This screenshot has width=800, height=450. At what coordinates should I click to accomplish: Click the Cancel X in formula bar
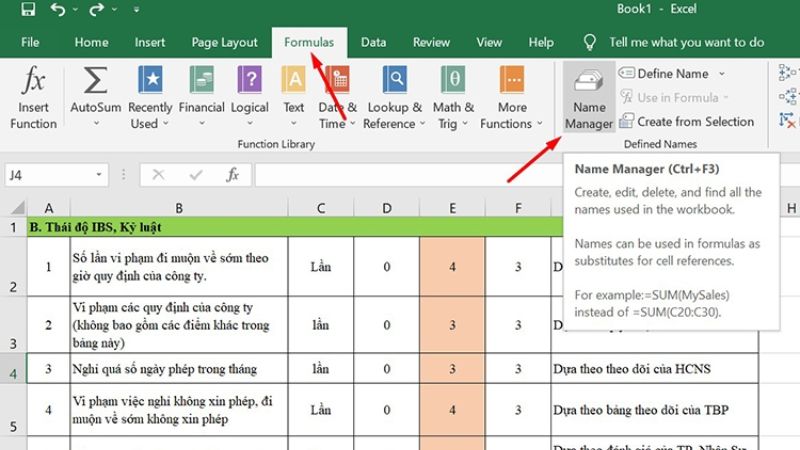click(x=158, y=175)
